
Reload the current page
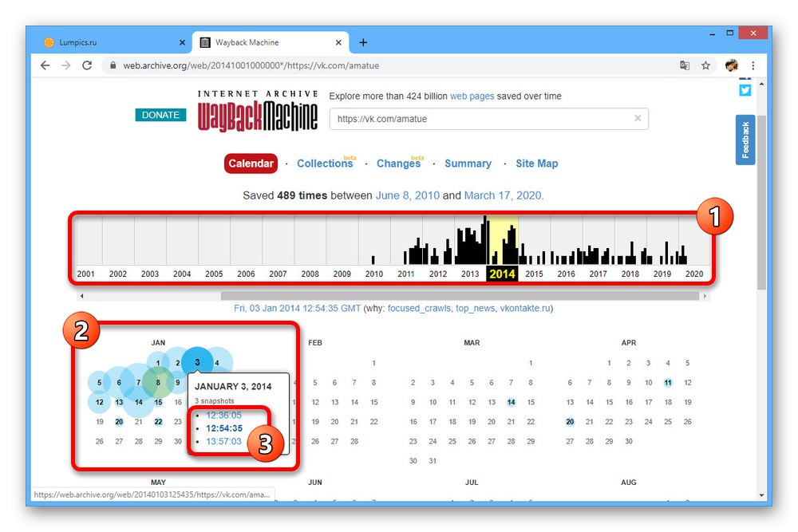click(87, 65)
